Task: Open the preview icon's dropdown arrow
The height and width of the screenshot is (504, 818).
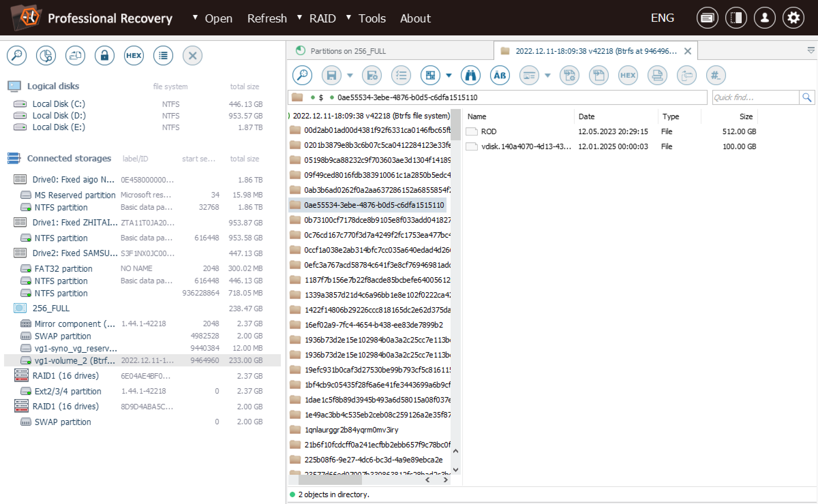Action: click(x=548, y=75)
